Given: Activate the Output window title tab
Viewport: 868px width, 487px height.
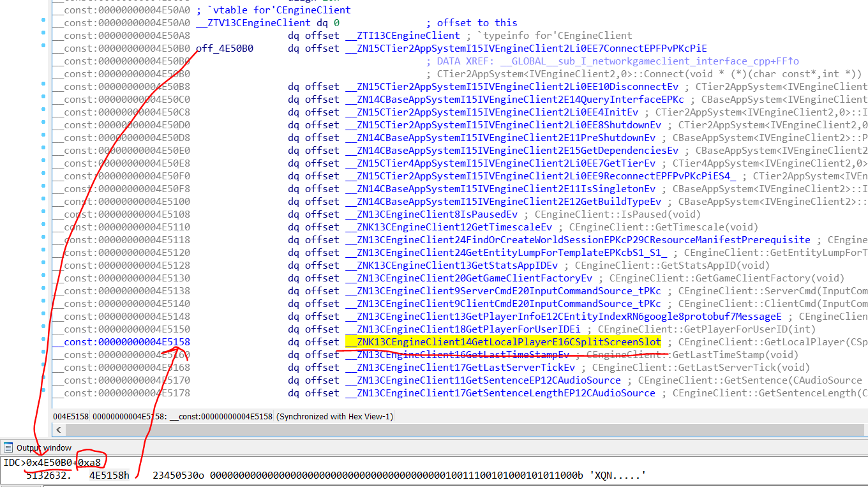Looking at the screenshot, I should (x=44, y=447).
